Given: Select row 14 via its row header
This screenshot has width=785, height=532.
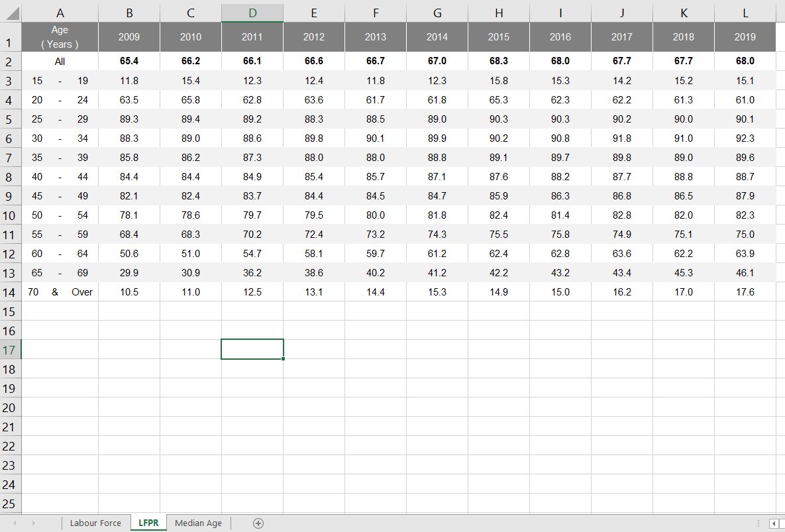Looking at the screenshot, I should (x=10, y=292).
